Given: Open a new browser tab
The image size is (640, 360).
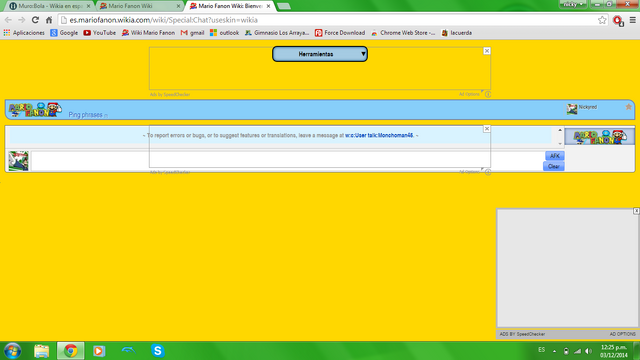Looking at the screenshot, I should click(x=284, y=6).
